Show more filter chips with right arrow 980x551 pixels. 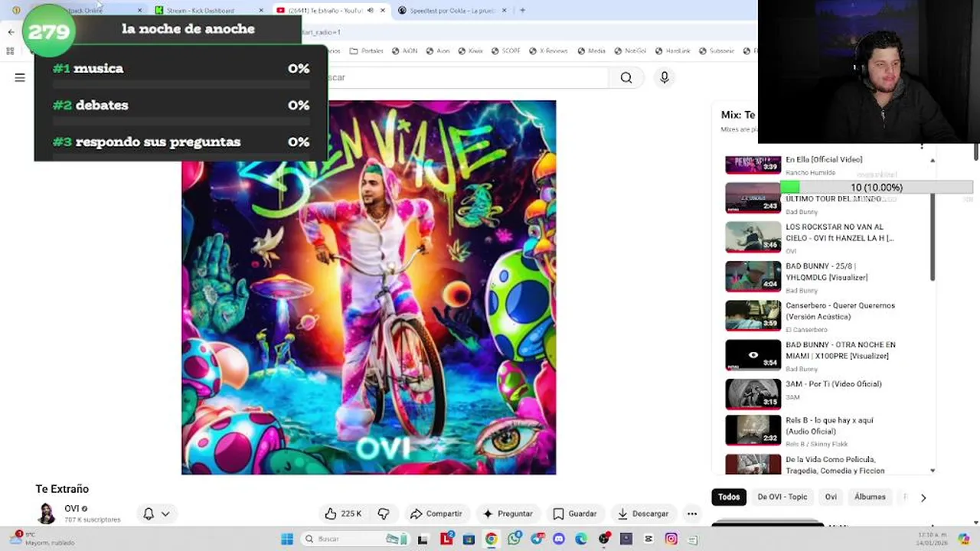click(x=923, y=497)
